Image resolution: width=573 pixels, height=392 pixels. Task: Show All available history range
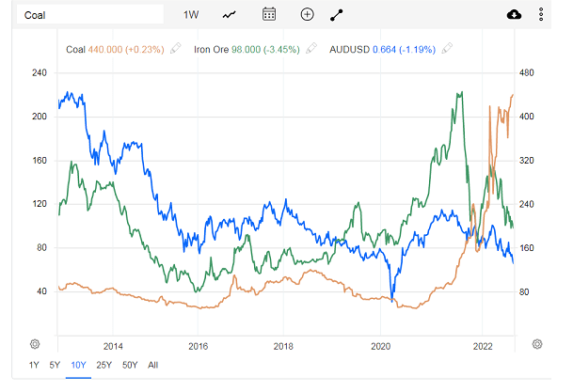point(153,365)
